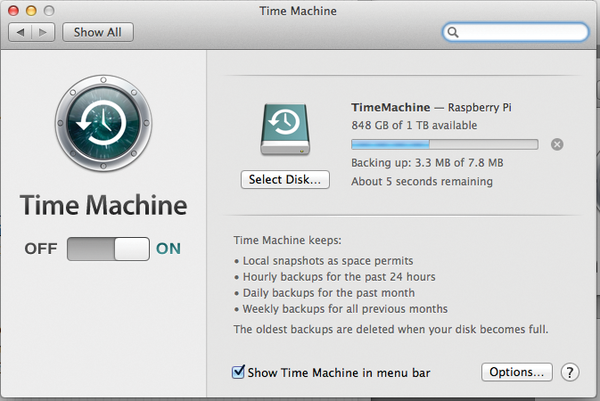Open help with the question mark button
Image resolution: width=600 pixels, height=401 pixels.
click(x=570, y=372)
